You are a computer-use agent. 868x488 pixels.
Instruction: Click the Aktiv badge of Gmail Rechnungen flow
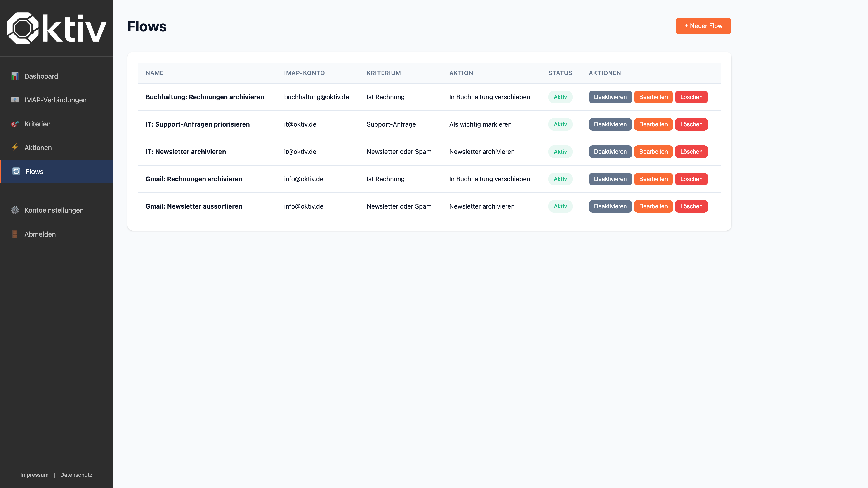[560, 179]
